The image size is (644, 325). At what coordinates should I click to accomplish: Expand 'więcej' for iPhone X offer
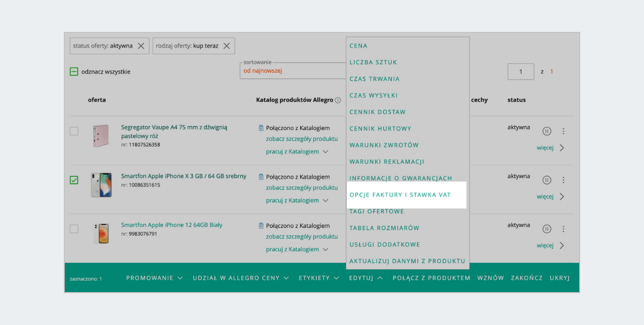tap(550, 197)
